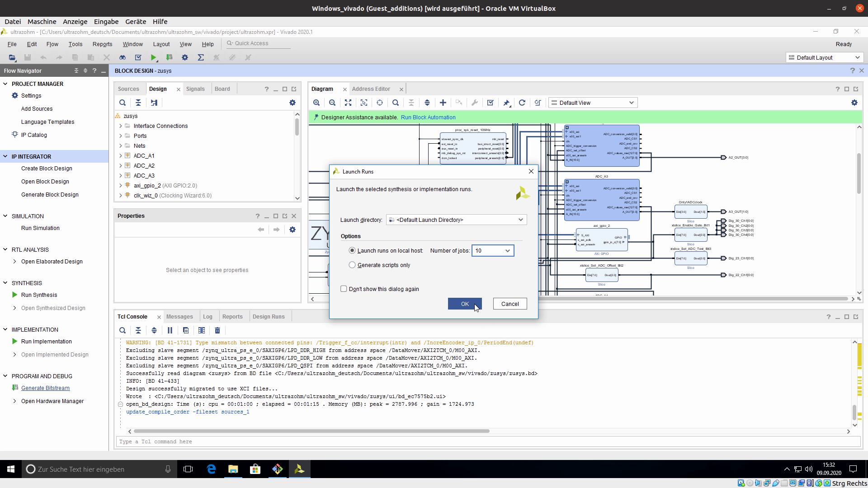Select Launch runs on local host radio
Viewport: 868px width, 488px height.
click(352, 250)
